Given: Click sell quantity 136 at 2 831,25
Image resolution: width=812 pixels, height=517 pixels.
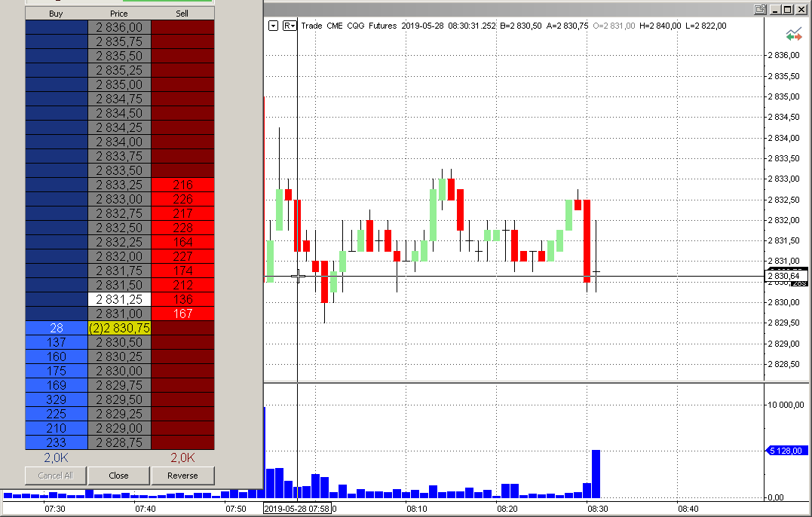Looking at the screenshot, I should pyautogui.click(x=182, y=299).
